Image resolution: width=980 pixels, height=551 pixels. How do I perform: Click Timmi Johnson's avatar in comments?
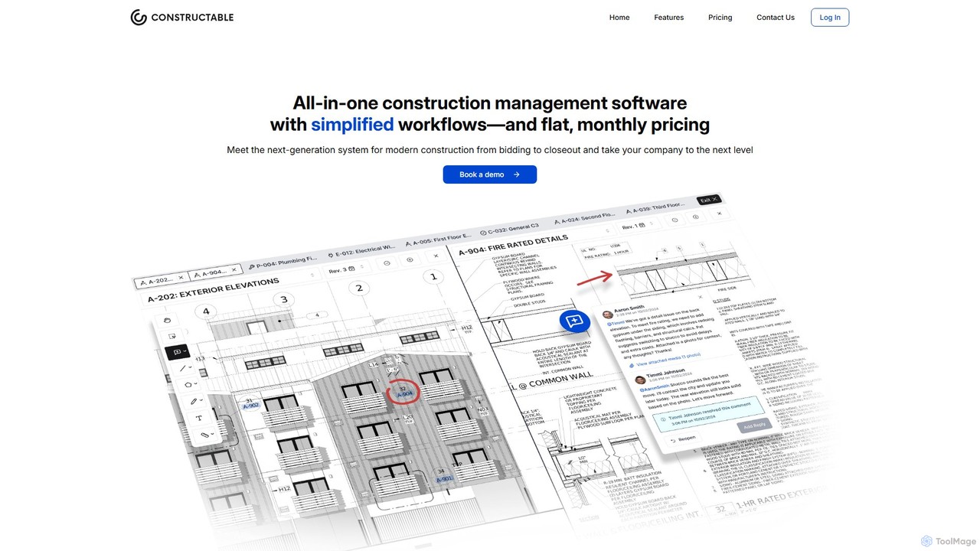pos(640,380)
